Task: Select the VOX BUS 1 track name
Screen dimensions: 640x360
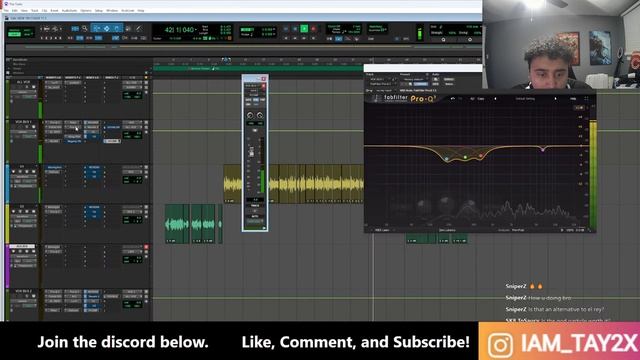Action: click(x=23, y=122)
